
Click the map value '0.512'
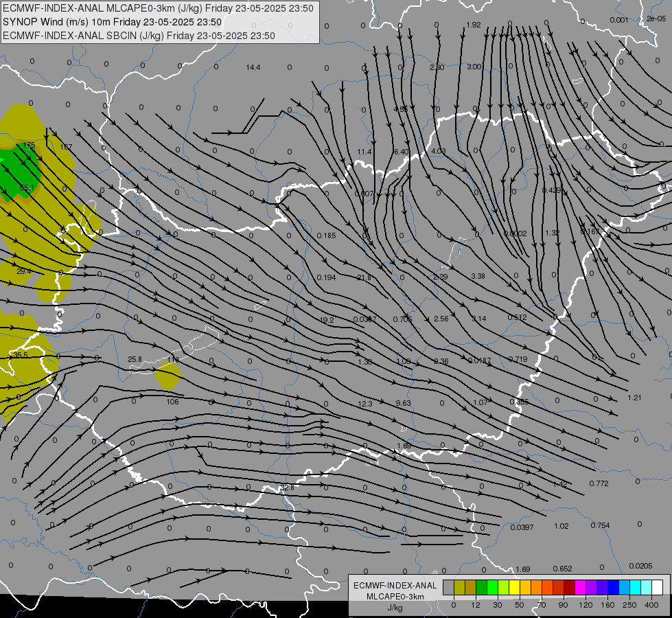pyautogui.click(x=518, y=317)
